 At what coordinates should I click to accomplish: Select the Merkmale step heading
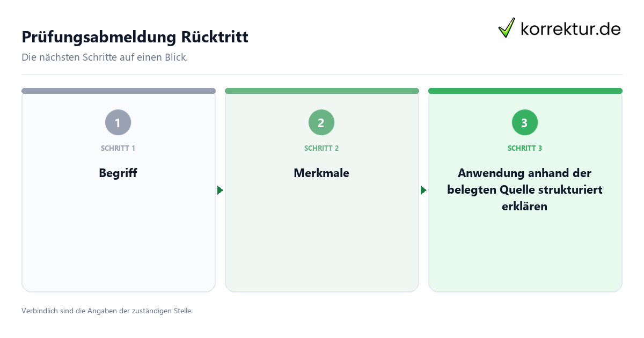click(321, 173)
